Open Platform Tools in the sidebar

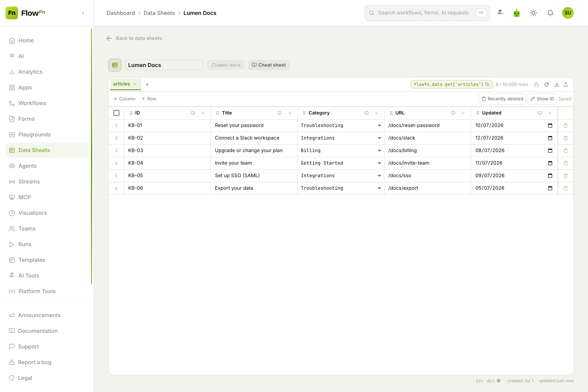tap(47, 291)
